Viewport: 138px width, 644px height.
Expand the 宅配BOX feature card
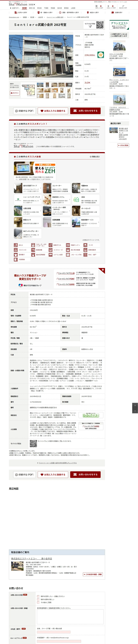tap(86, 188)
